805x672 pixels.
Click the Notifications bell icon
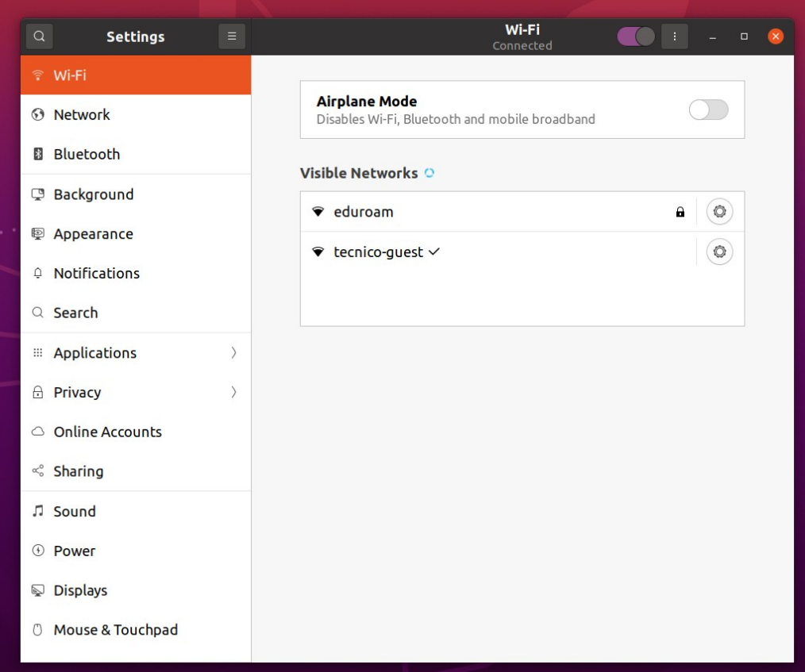tap(37, 273)
